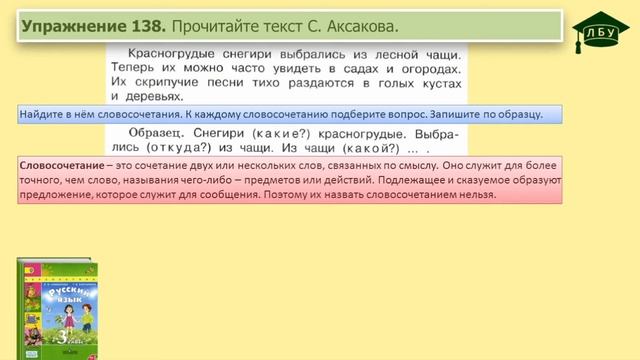The height and width of the screenshot is (360, 640).
Task: Click the text 'Запишите по образцу.'
Action: tap(487, 114)
